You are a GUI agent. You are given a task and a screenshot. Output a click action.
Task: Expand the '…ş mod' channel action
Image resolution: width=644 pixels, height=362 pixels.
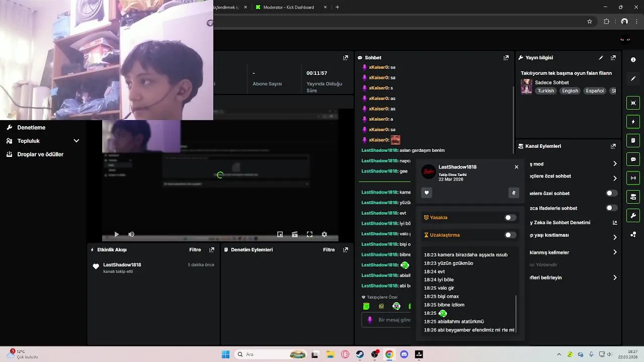point(615,164)
